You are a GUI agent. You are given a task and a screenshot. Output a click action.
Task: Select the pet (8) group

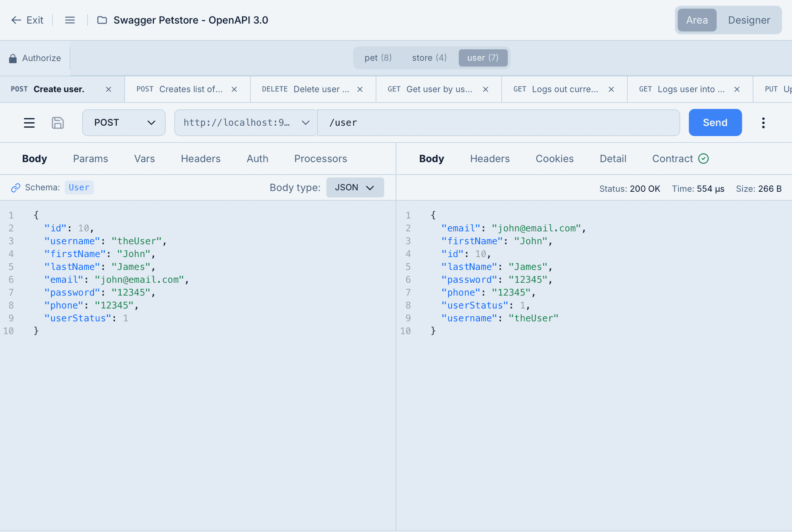tap(378, 58)
